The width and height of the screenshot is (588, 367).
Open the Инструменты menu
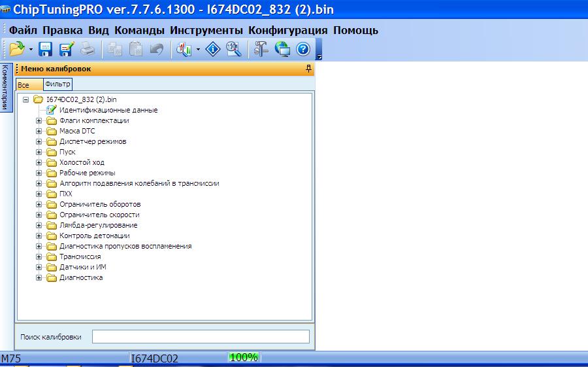click(x=206, y=30)
